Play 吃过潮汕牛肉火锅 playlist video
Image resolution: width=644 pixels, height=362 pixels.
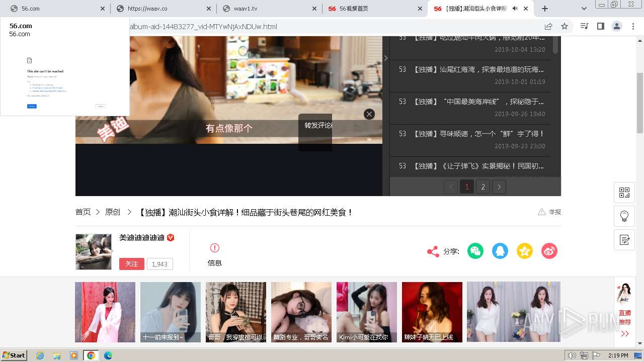point(470,48)
